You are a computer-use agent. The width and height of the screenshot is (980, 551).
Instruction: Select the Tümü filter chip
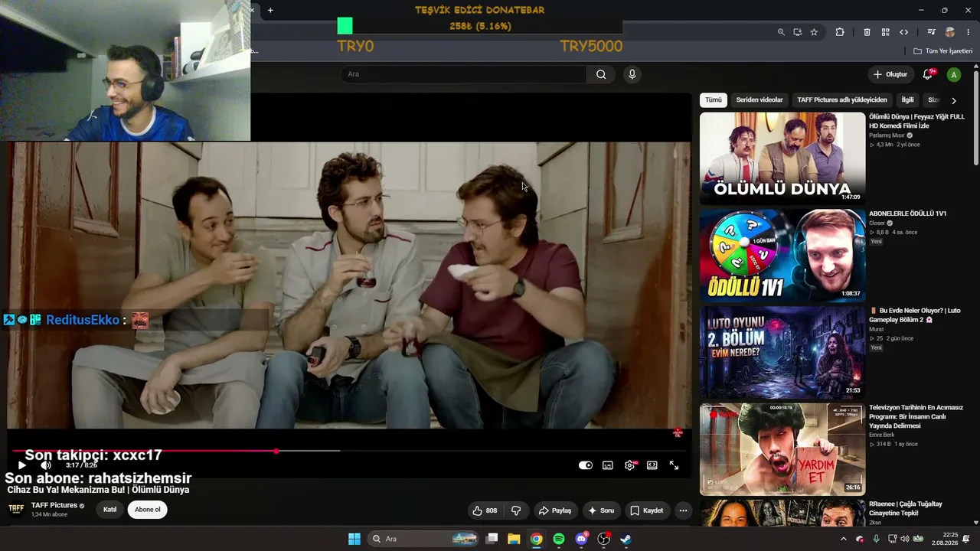[714, 100]
